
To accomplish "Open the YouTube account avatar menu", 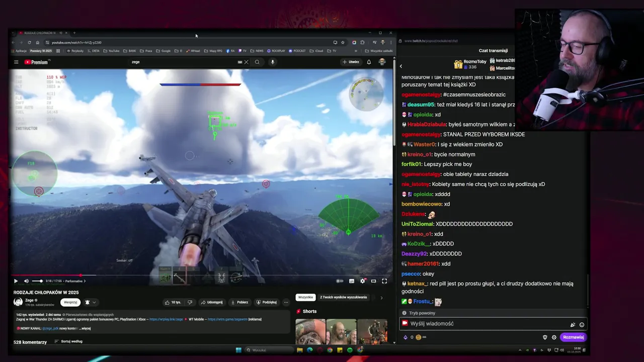I will pyautogui.click(x=382, y=62).
